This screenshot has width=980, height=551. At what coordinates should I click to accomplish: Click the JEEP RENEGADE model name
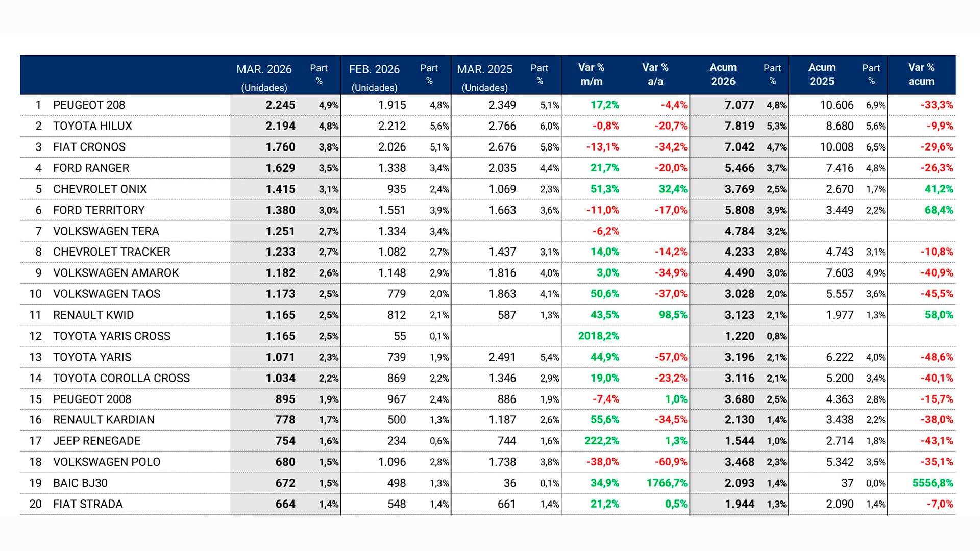point(96,441)
